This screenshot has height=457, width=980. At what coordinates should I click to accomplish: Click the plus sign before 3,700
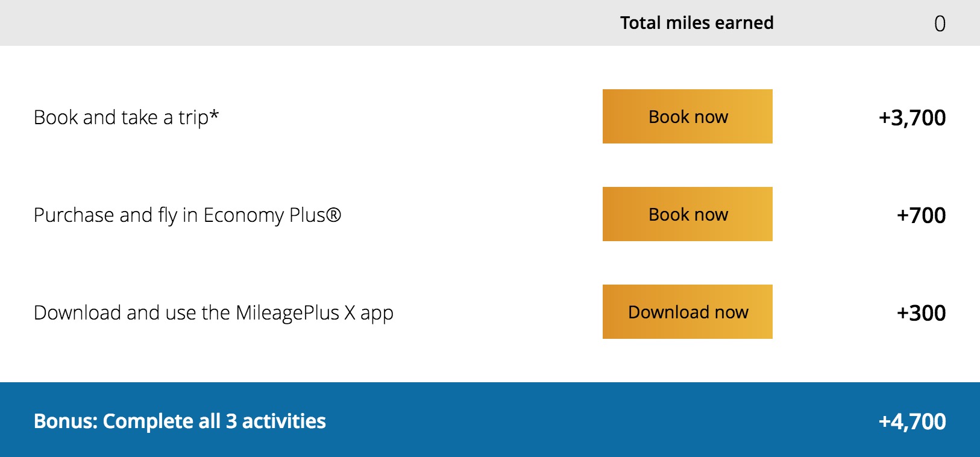[x=884, y=118]
